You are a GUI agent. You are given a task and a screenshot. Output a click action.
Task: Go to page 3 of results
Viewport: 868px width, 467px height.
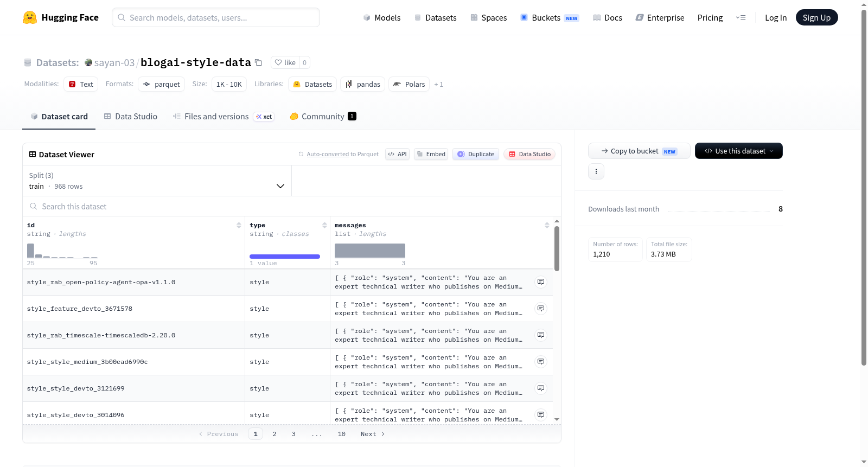click(x=293, y=434)
